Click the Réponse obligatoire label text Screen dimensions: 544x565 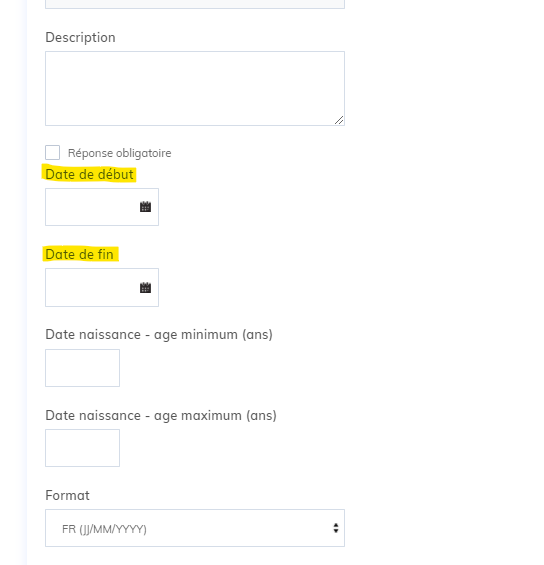click(x=120, y=153)
